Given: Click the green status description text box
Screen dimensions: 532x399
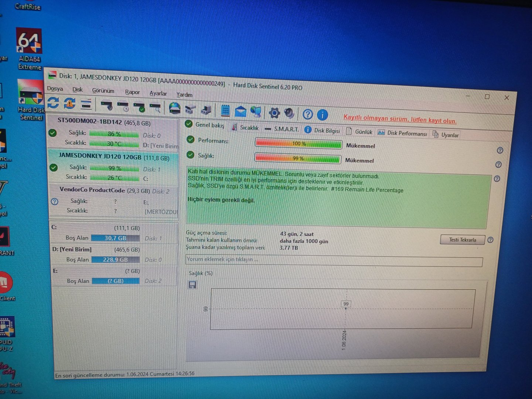Looking at the screenshot, I should point(338,198).
